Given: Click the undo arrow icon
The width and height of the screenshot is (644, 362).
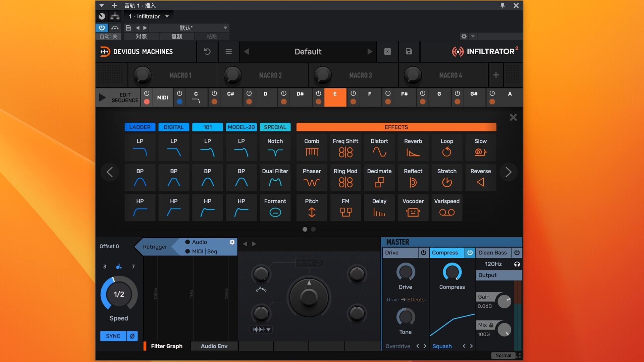Looking at the screenshot, I should click(x=207, y=52).
